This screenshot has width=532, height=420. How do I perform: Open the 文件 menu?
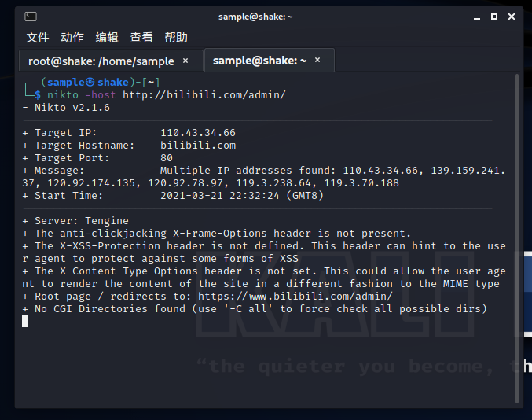38,37
